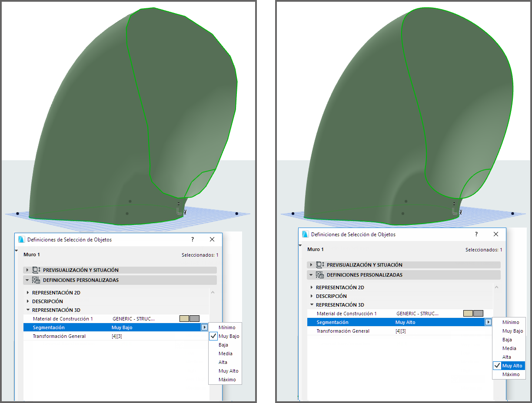Viewport: 532px width, 403px height.
Task: Select Media from the segmentation menu
Action: pos(225,353)
